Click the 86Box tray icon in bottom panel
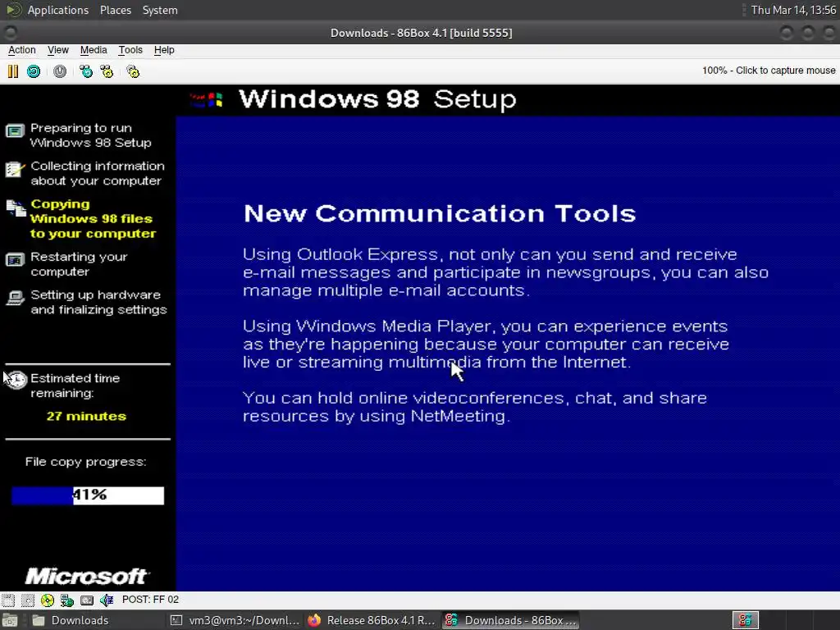The image size is (840, 630). 745,620
